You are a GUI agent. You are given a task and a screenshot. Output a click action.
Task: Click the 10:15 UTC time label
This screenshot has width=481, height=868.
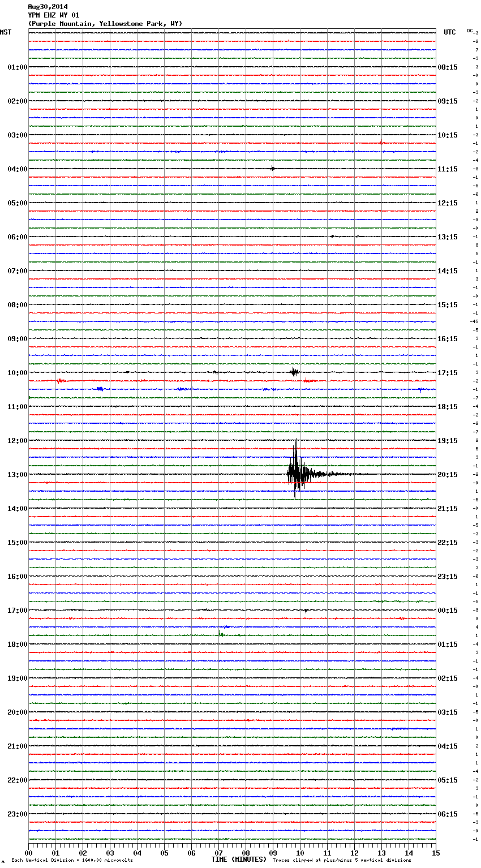click(448, 135)
